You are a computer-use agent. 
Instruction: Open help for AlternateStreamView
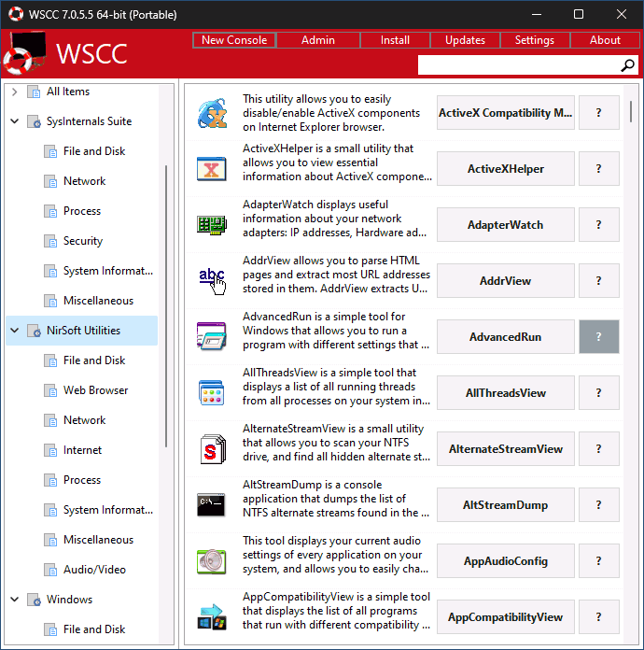599,449
